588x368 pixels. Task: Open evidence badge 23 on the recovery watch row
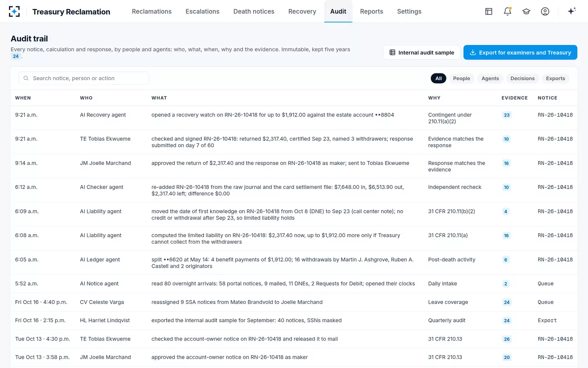507,115
